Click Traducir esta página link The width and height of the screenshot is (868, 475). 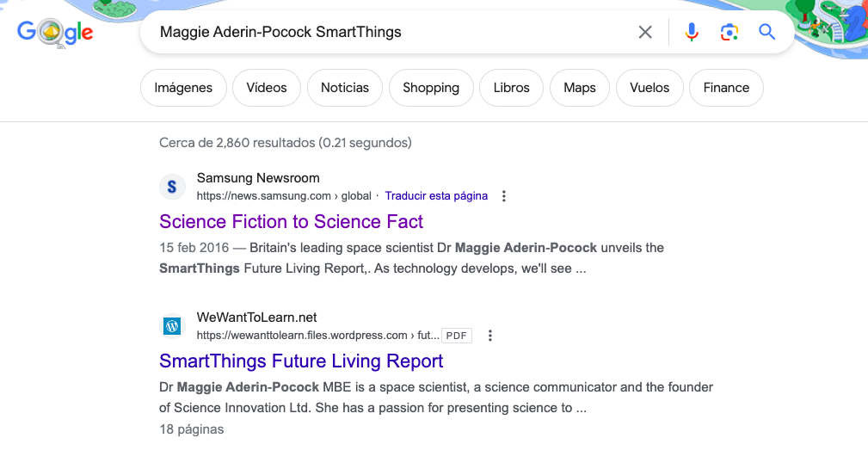point(436,196)
